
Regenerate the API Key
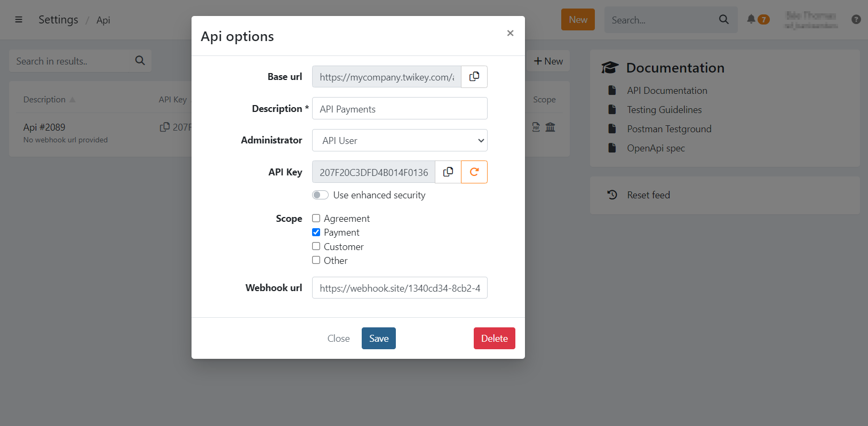pos(474,172)
